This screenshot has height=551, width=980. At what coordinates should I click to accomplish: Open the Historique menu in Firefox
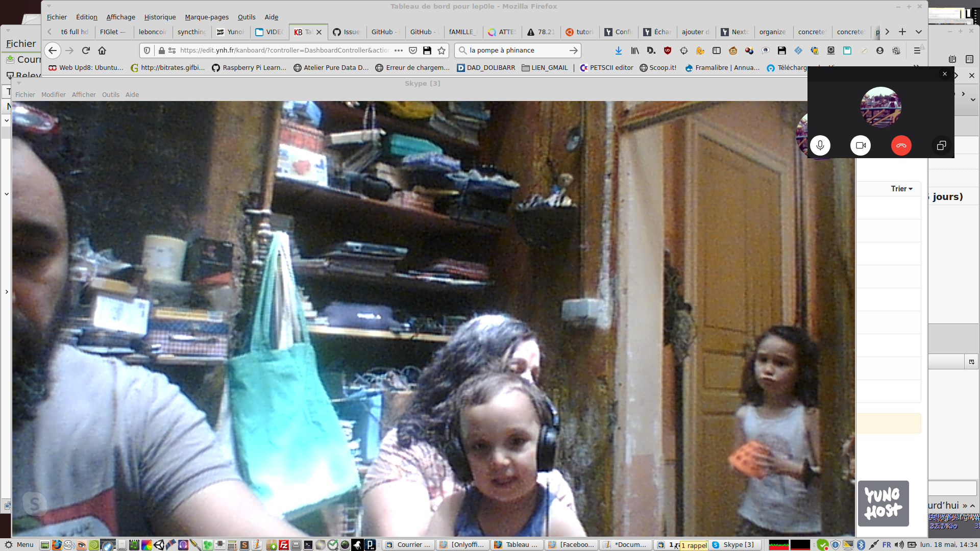pyautogui.click(x=160, y=17)
